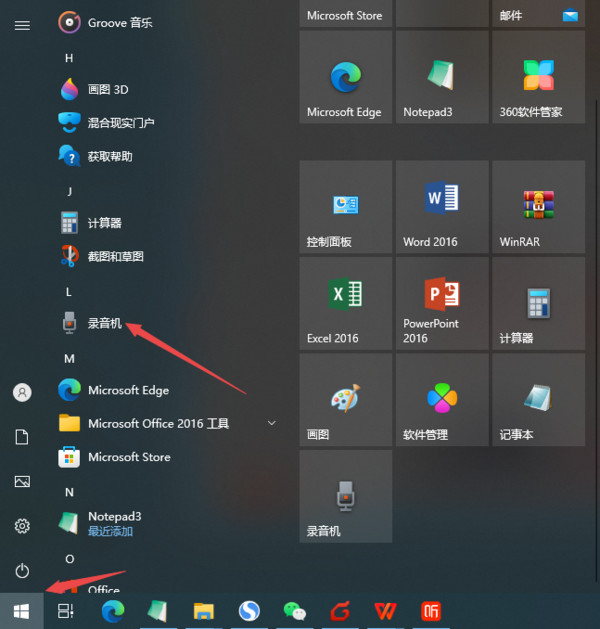Open the WinRAR tile

pos(538,207)
